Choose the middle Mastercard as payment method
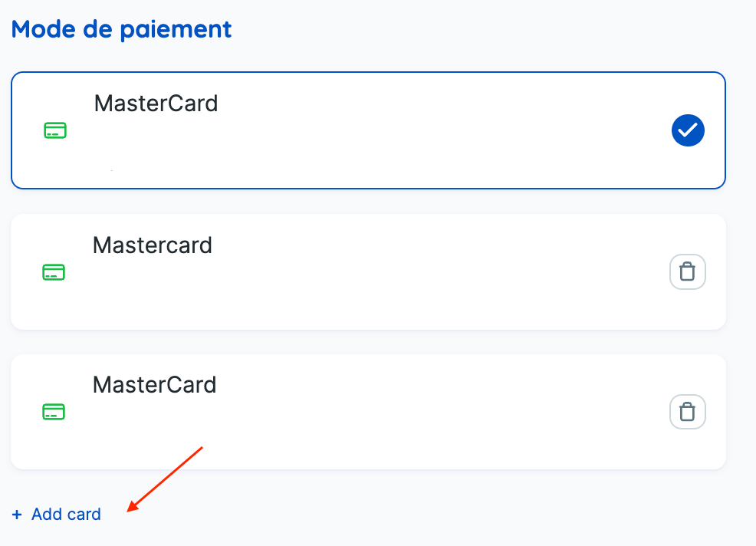 [368, 272]
